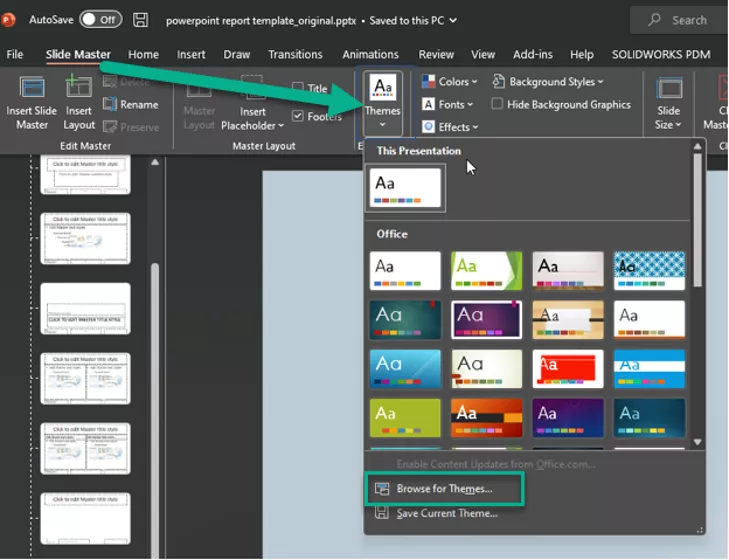Viewport: 729px width, 560px height.
Task: Apply the orange banded theme thumbnail
Action: tap(486, 418)
